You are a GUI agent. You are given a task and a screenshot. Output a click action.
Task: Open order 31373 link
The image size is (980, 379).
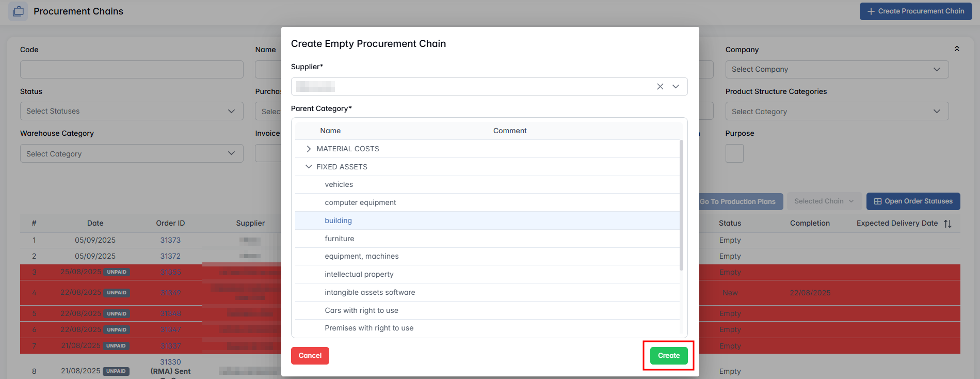pos(170,240)
